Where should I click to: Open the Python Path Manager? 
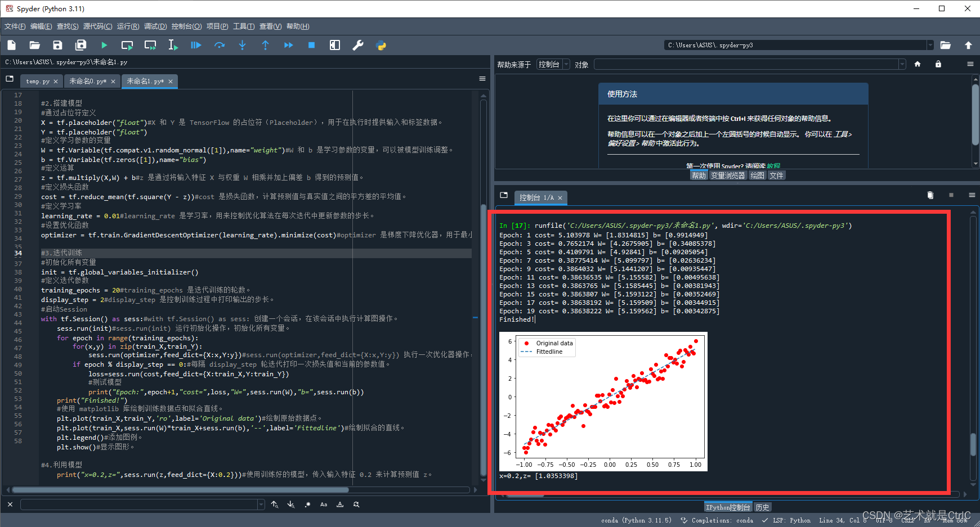[381, 45]
